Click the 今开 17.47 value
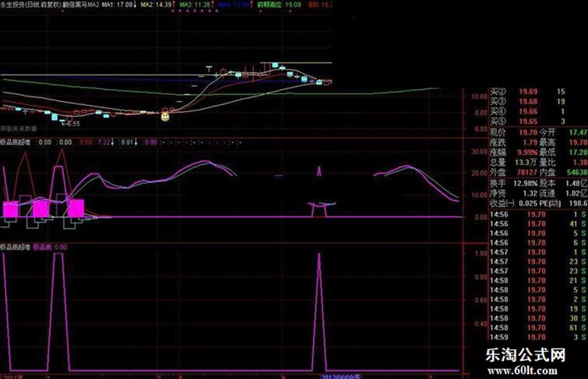This screenshot has height=379, width=588. pyautogui.click(x=578, y=133)
